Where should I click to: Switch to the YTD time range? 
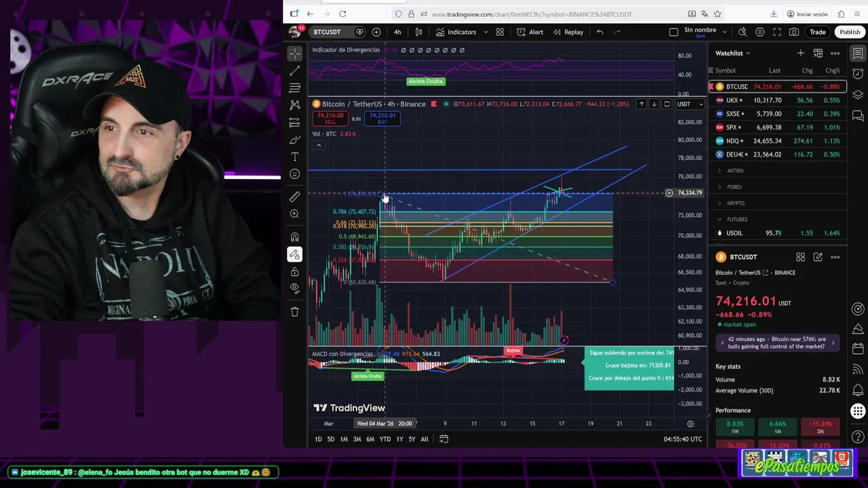(384, 439)
